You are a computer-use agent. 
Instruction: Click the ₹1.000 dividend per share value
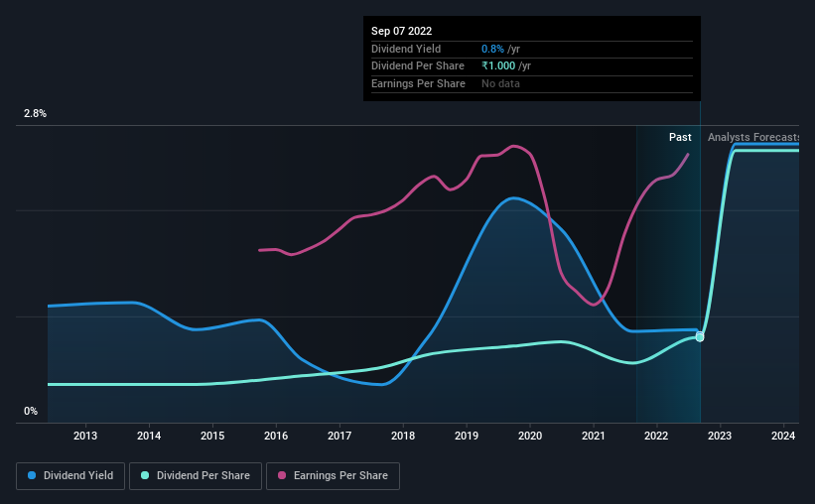point(498,66)
